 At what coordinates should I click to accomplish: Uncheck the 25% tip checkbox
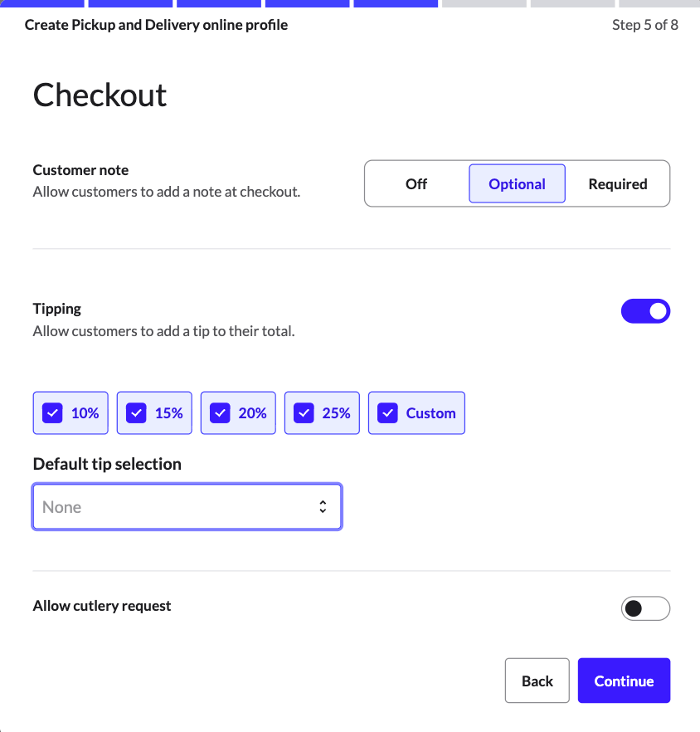point(304,412)
